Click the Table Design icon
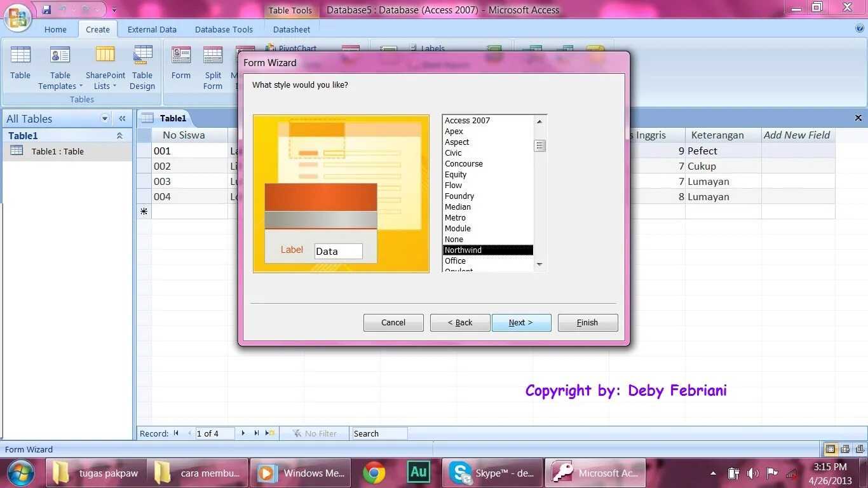Screen dimensions: 868x488 [142, 67]
